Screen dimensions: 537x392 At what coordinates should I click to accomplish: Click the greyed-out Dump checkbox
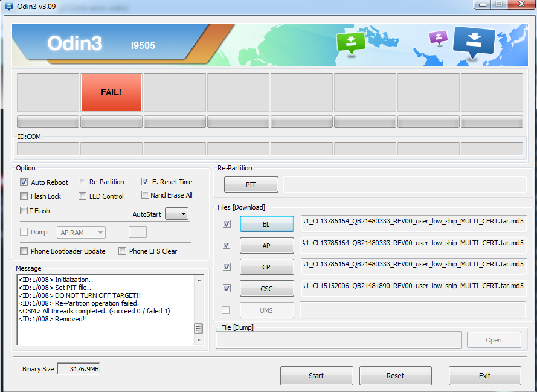pos(24,232)
